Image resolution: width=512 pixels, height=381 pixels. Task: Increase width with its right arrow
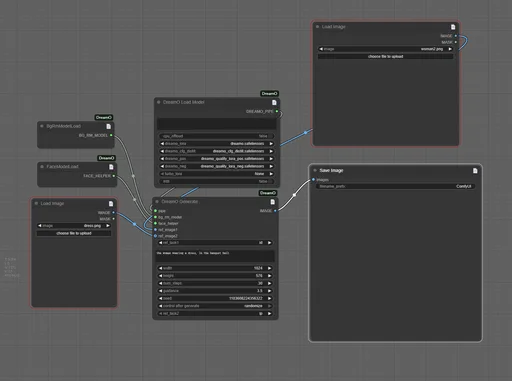coord(269,268)
